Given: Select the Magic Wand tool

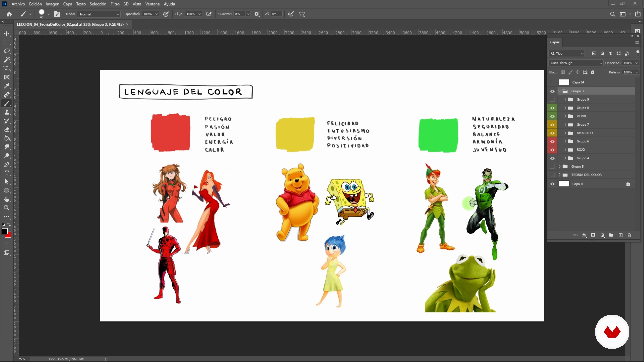Looking at the screenshot, I should coord(7,60).
